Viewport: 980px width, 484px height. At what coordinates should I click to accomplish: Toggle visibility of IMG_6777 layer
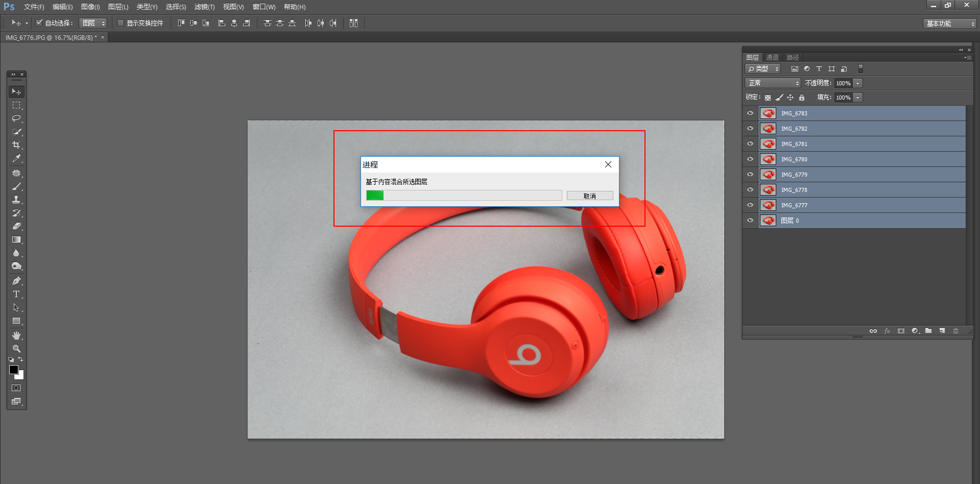tap(750, 205)
